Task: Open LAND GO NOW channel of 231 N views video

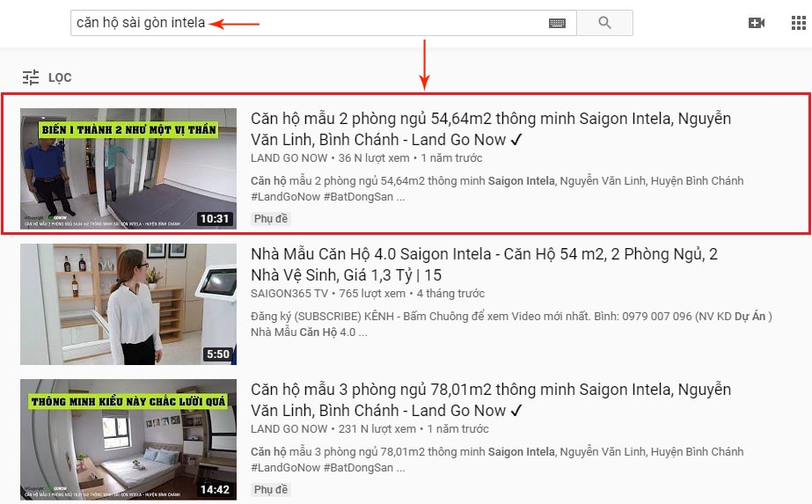Action: point(289,429)
